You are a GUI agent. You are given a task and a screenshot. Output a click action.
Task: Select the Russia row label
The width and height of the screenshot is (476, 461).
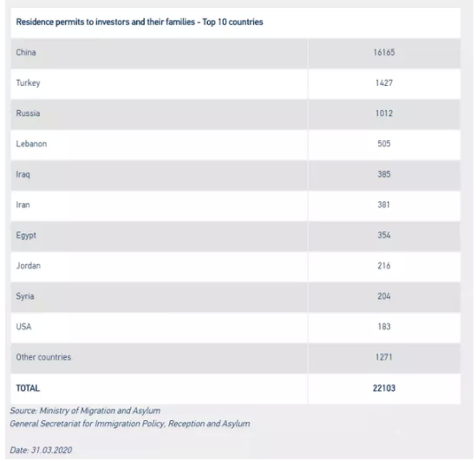28,114
